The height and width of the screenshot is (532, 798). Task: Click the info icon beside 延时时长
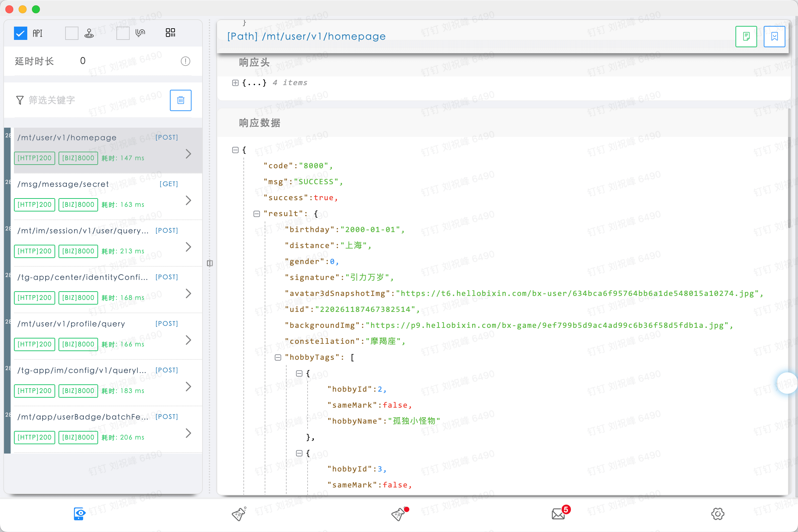(x=185, y=61)
